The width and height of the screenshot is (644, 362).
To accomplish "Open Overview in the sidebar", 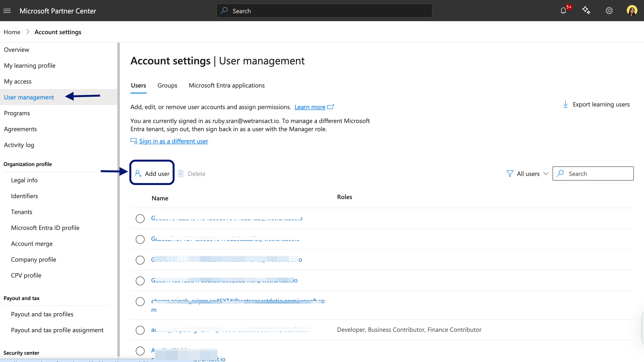I will 17,50.
